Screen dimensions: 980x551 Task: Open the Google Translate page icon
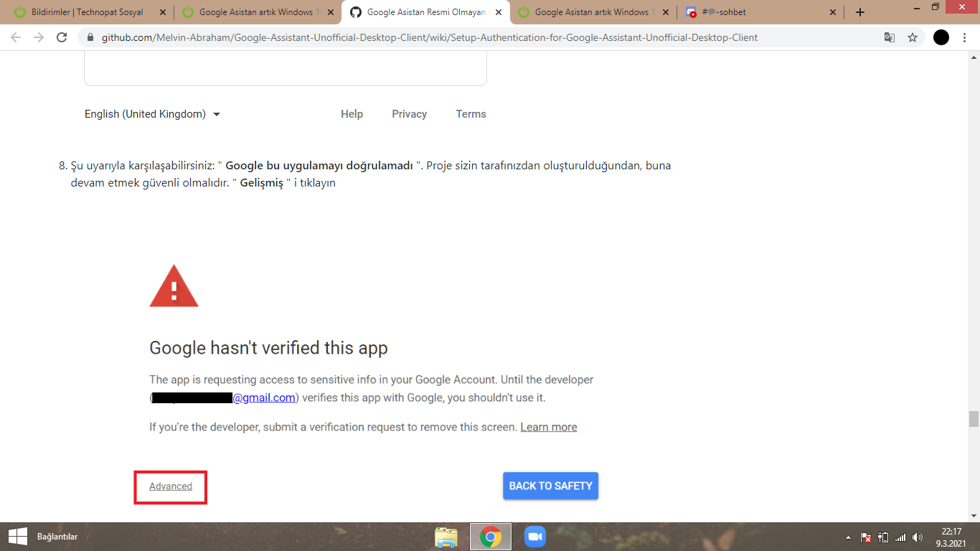890,37
